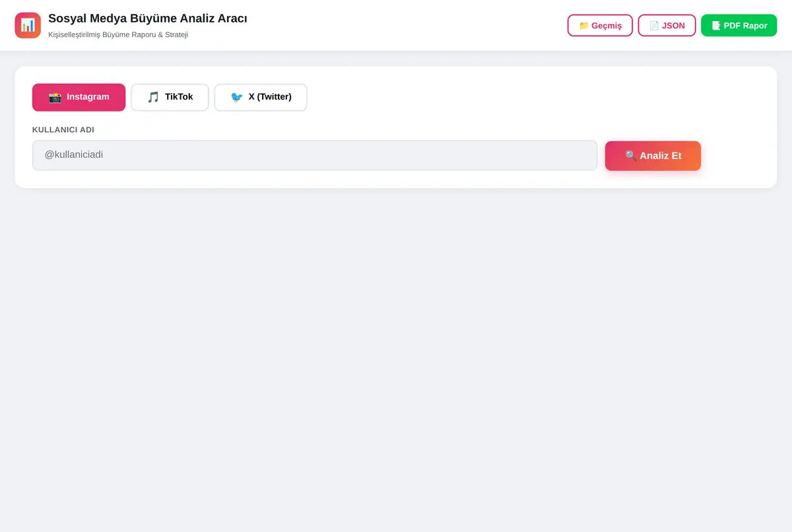The image size is (792, 532).
Task: Click the Kişiselleştirilmiş Büyüme Raporu & Strateji subtitle
Action: click(x=118, y=34)
